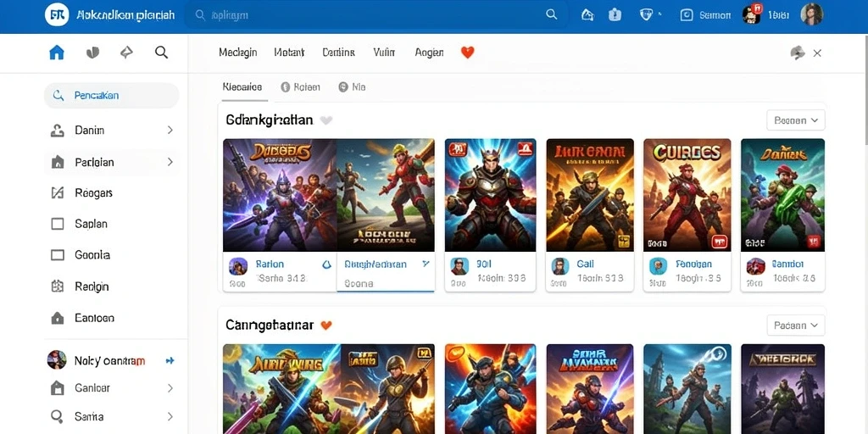This screenshot has width=868, height=434.
Task: Click the icon beside Reogars in sidebar
Action: [58, 192]
